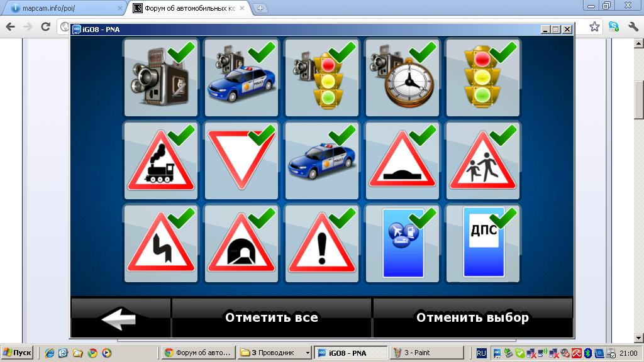Select the speed camera POI tile

(x=160, y=79)
